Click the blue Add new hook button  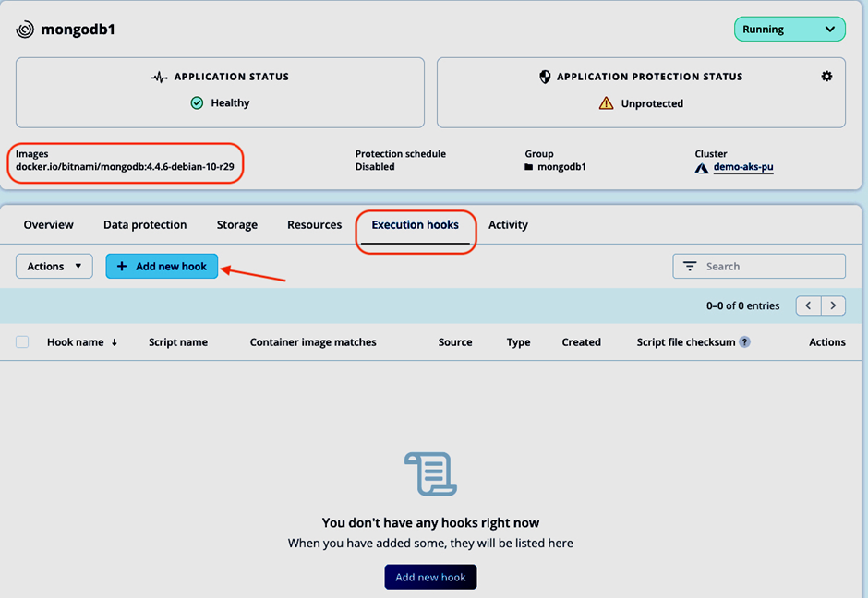pos(162,266)
